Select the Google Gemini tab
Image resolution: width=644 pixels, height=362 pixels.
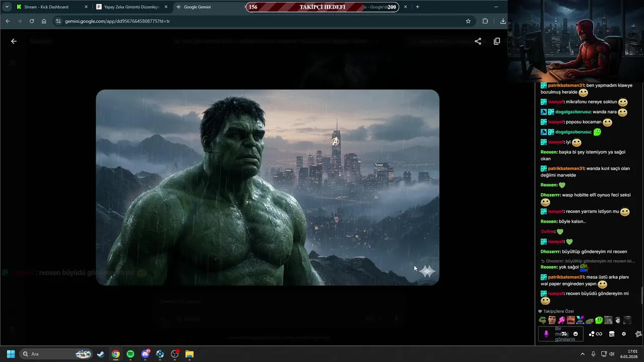[209, 7]
